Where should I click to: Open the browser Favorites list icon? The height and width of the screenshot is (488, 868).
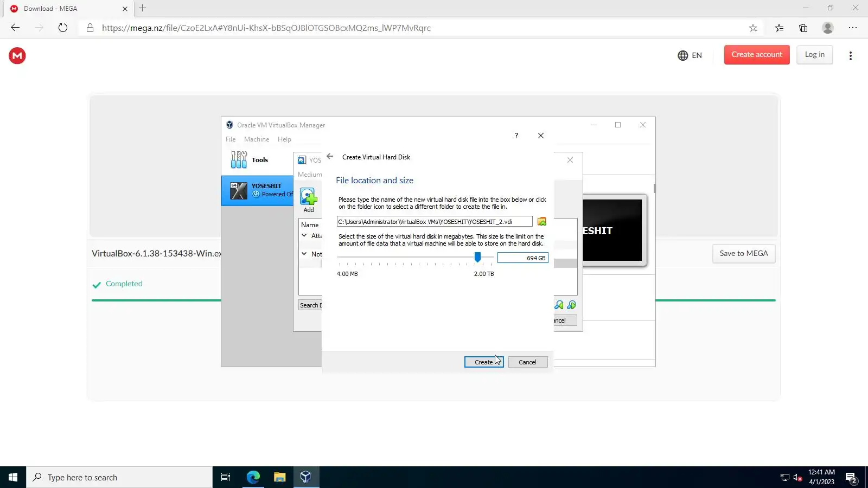779,28
